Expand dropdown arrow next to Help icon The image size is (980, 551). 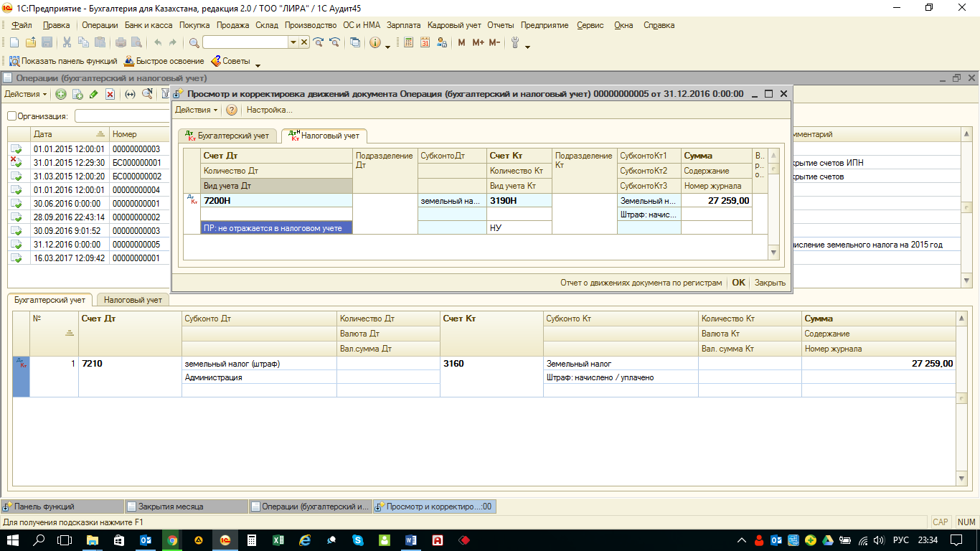click(x=387, y=47)
